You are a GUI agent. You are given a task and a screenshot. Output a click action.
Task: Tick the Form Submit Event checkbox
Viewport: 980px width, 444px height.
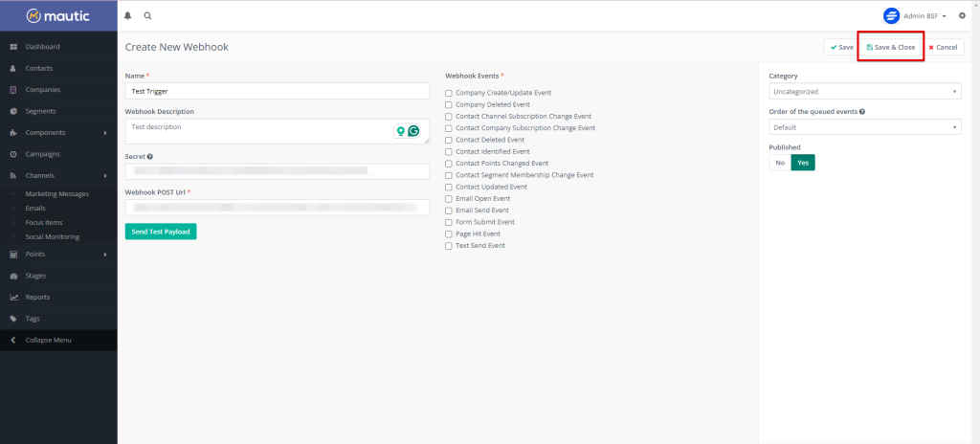449,222
